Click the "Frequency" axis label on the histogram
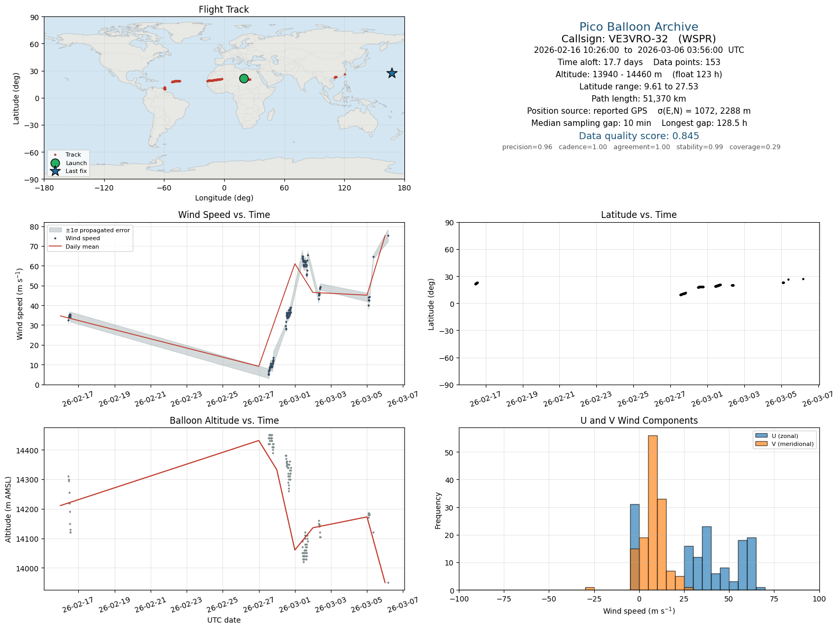The image size is (840, 629). click(438, 511)
